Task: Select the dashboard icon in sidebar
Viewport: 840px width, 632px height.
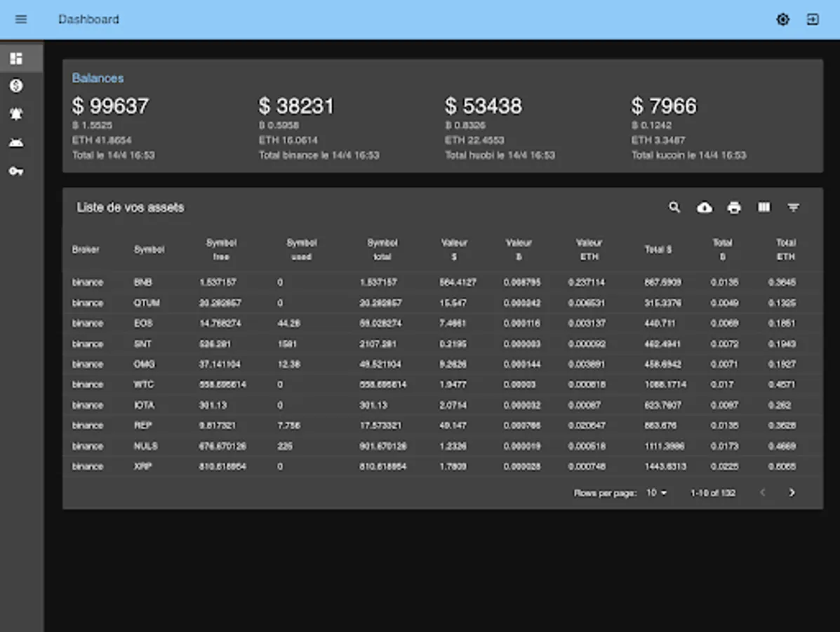Action: coord(17,58)
